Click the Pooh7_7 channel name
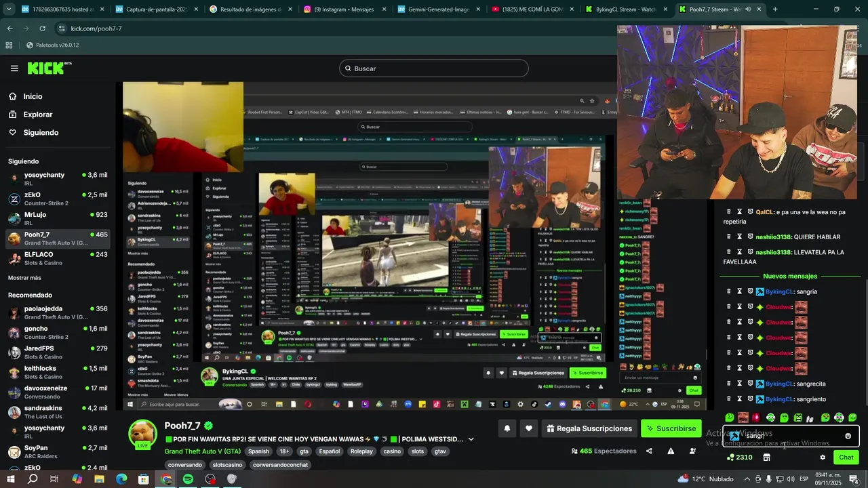Screen dimensions: 868x488 point(182,426)
